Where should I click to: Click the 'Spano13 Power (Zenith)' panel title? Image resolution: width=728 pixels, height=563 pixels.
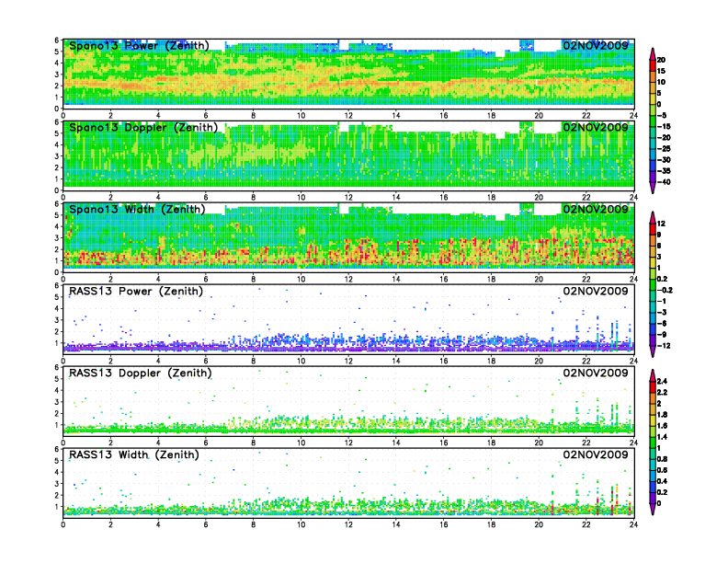click(x=140, y=46)
